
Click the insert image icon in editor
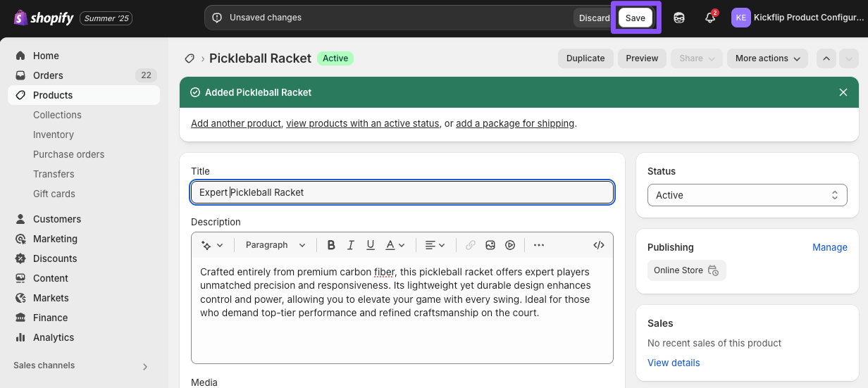tap(490, 245)
